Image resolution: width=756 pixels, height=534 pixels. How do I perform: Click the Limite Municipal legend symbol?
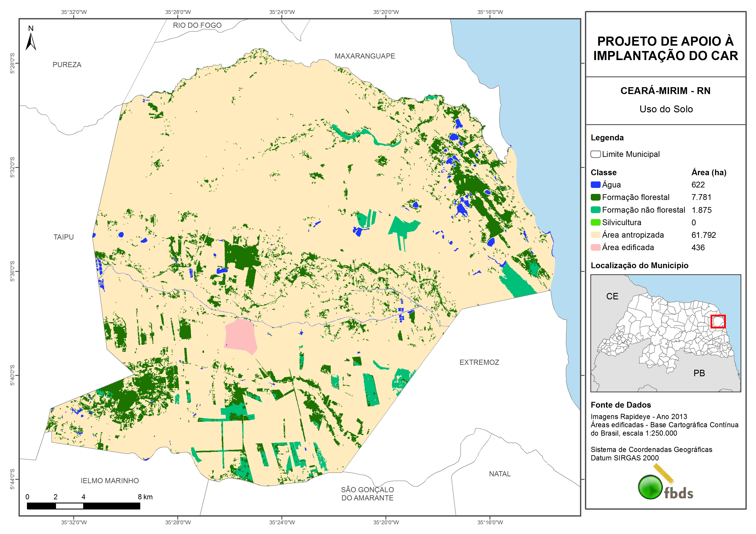tap(595, 154)
